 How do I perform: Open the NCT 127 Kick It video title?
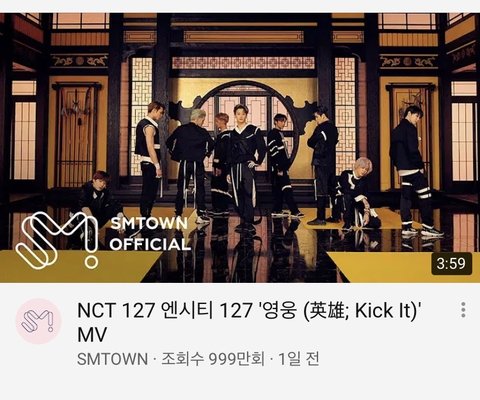point(248,322)
